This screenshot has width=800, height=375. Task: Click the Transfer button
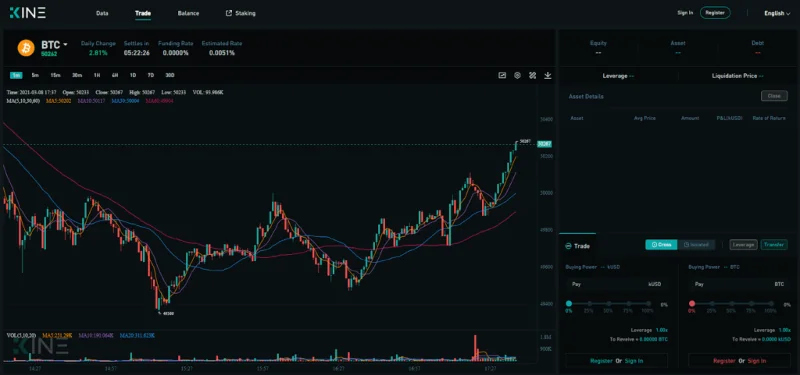(x=774, y=245)
